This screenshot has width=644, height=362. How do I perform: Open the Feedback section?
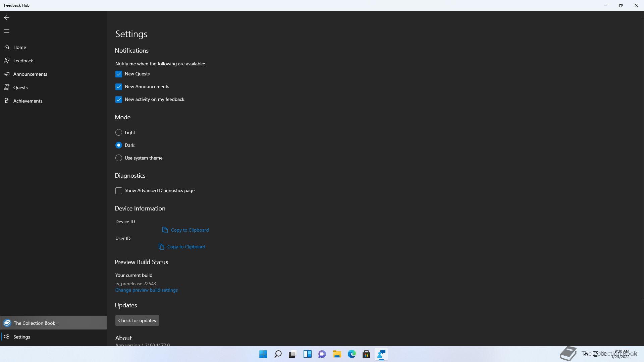click(54, 61)
